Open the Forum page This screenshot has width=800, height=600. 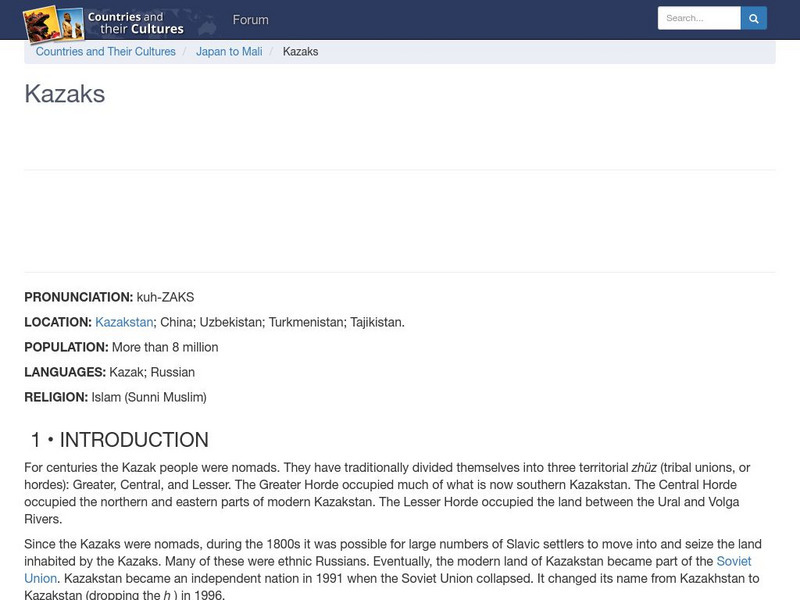[x=251, y=20]
